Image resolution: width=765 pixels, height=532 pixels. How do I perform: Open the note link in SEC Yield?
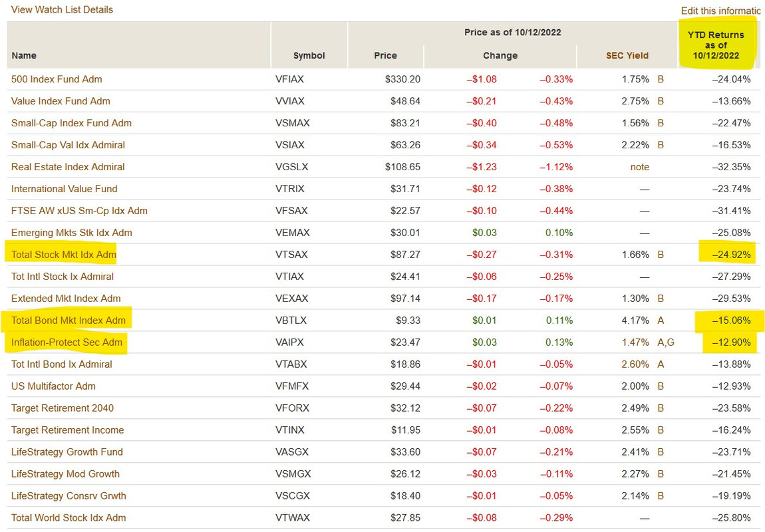pyautogui.click(x=640, y=167)
